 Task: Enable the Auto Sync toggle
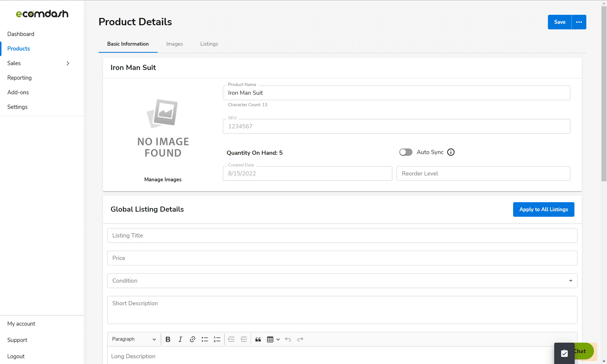coord(405,152)
